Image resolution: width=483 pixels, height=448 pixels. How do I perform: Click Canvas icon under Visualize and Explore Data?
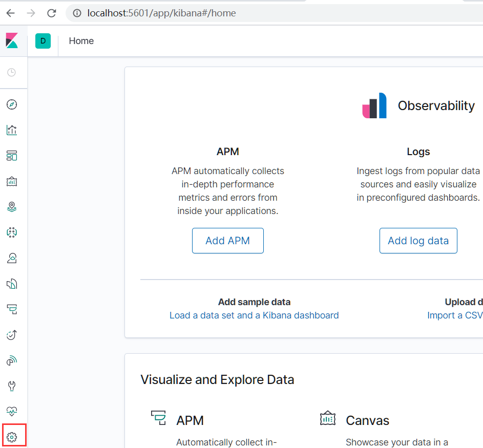pyautogui.click(x=328, y=418)
